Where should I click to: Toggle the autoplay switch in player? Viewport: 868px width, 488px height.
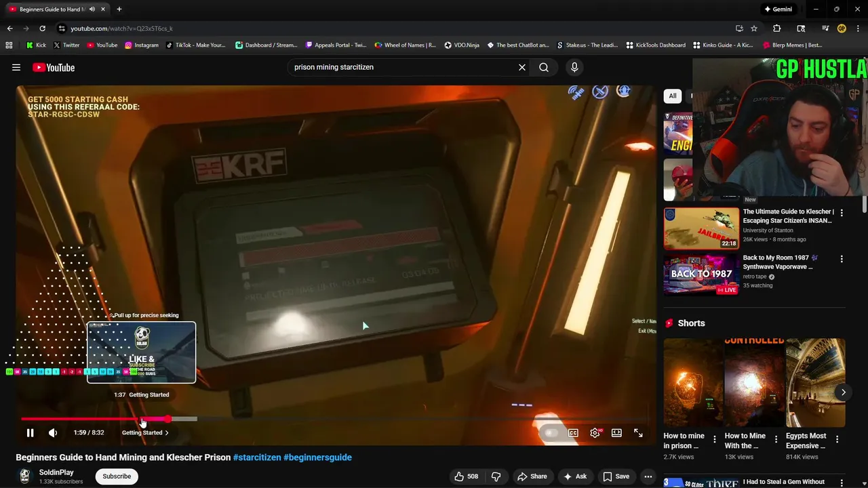(551, 433)
